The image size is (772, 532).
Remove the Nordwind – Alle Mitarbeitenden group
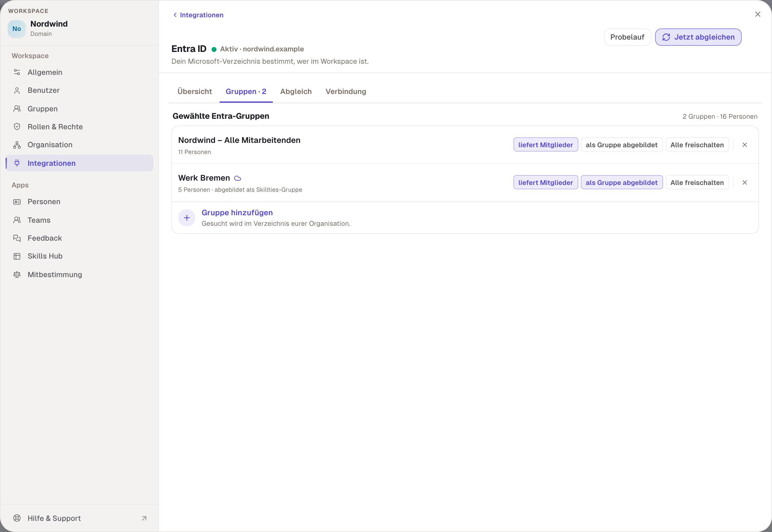pos(745,145)
